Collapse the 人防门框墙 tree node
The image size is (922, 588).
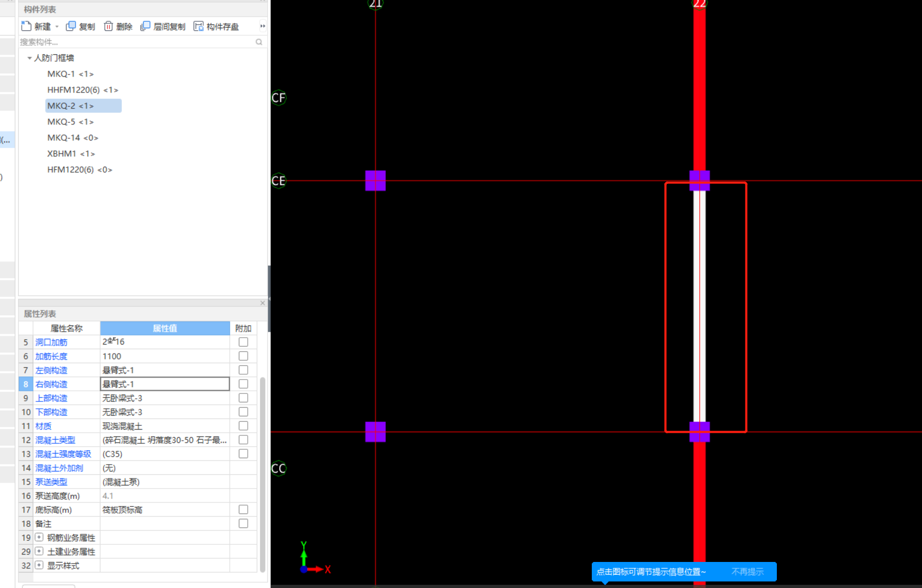click(29, 58)
